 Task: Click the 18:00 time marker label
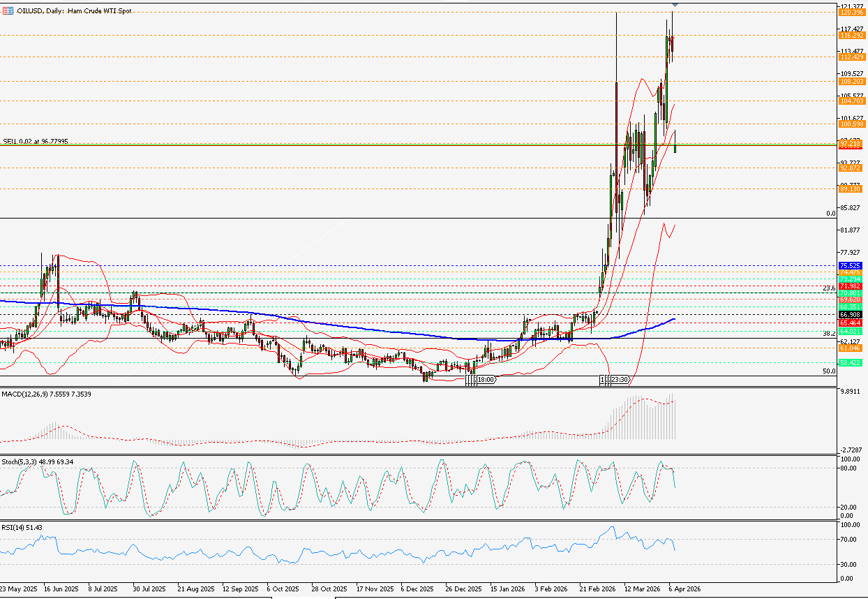pos(486,380)
